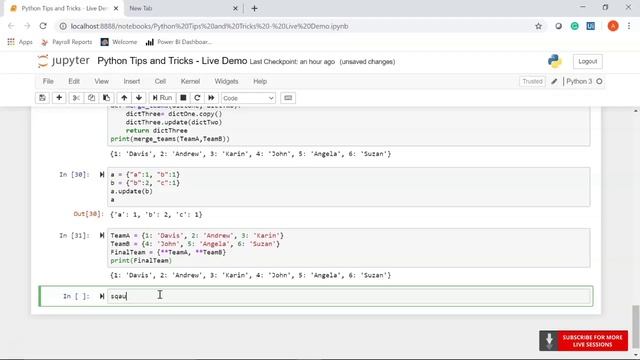The width and height of the screenshot is (640, 360).
Task: Click the Python logo near Logout
Action: tap(555, 62)
